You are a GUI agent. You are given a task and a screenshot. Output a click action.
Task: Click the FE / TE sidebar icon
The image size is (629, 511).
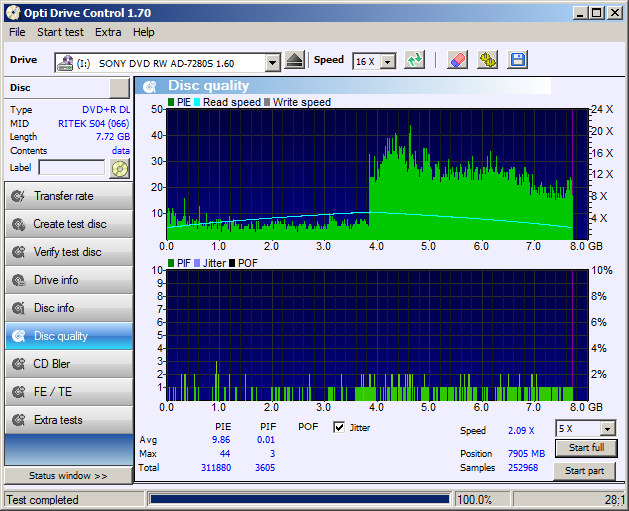click(x=18, y=392)
